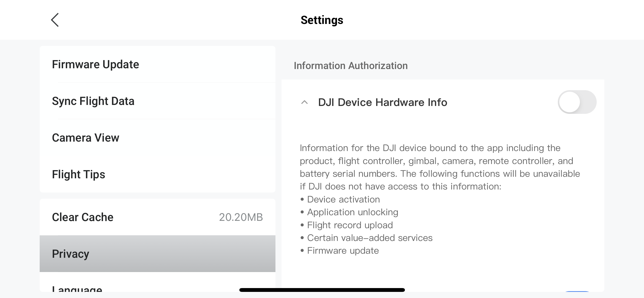Tap the DJI Device Hardware Info label
The image size is (644, 298).
[x=383, y=102]
